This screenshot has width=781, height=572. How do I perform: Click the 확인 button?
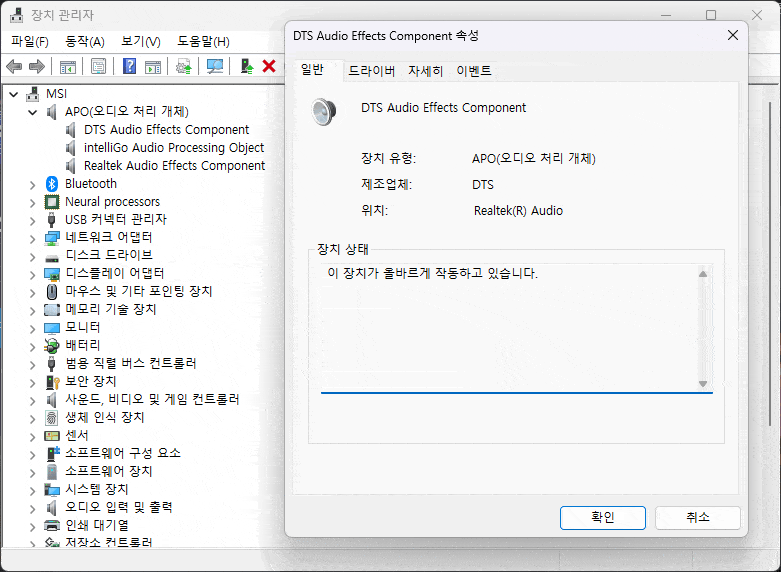click(602, 517)
